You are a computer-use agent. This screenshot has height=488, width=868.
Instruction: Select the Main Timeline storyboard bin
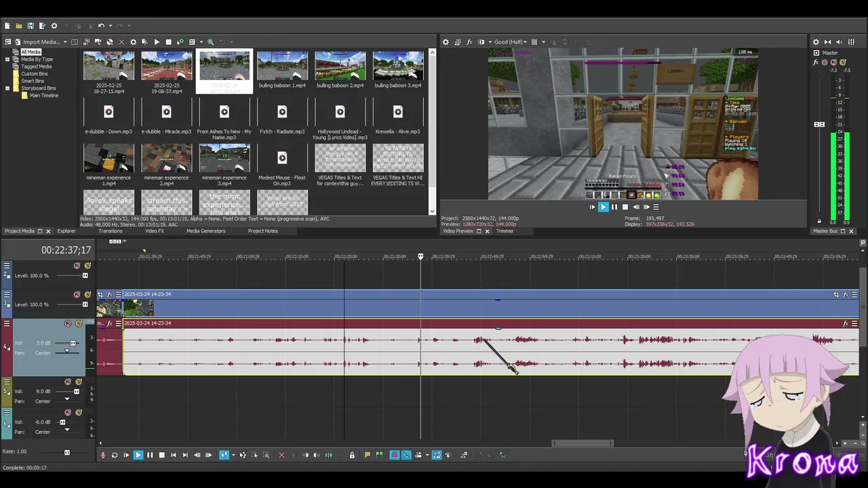point(44,96)
